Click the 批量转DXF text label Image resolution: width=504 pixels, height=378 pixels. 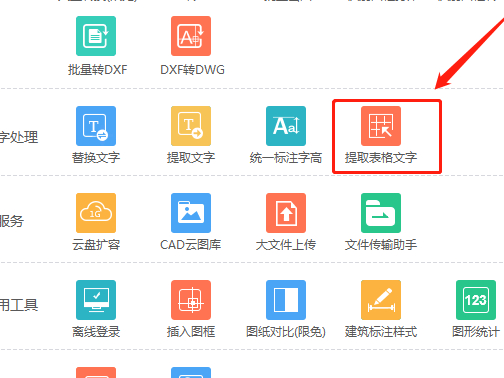point(97,70)
